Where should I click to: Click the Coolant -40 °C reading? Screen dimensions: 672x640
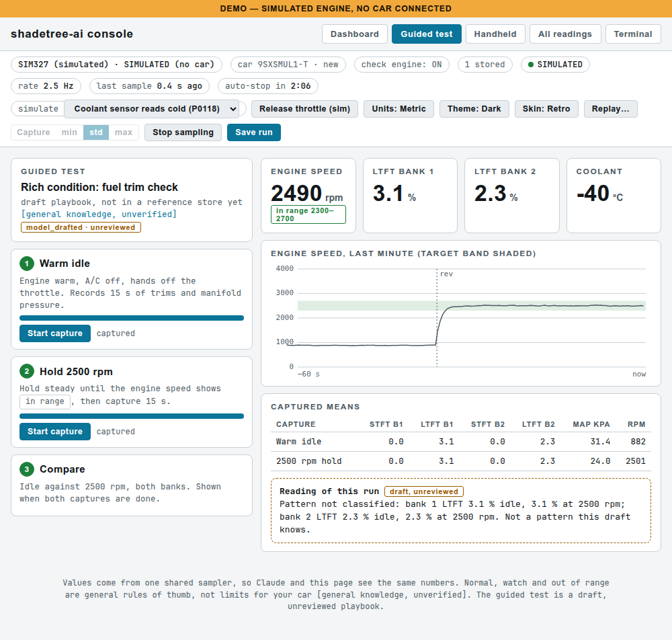(599, 194)
